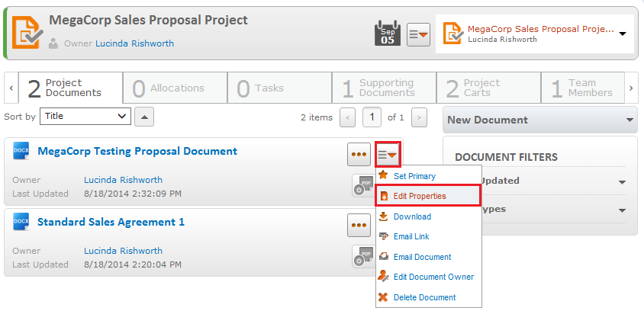Open the project actions menu in header
The image size is (644, 311).
pos(418,34)
